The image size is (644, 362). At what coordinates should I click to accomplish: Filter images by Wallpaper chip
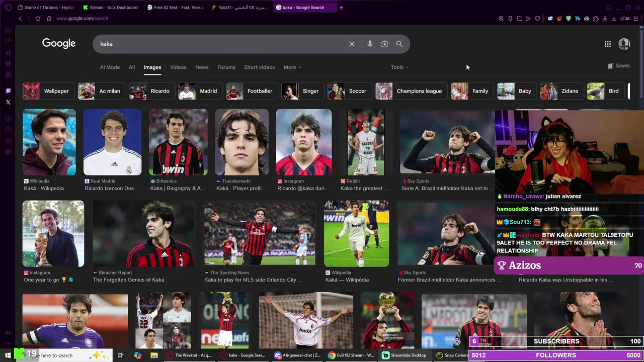pyautogui.click(x=49, y=91)
